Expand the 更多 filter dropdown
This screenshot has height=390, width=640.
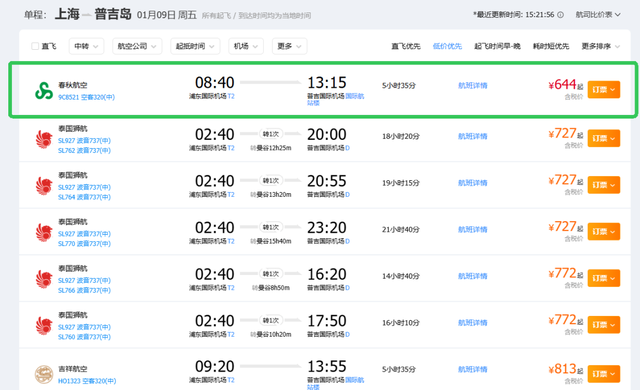[289, 46]
